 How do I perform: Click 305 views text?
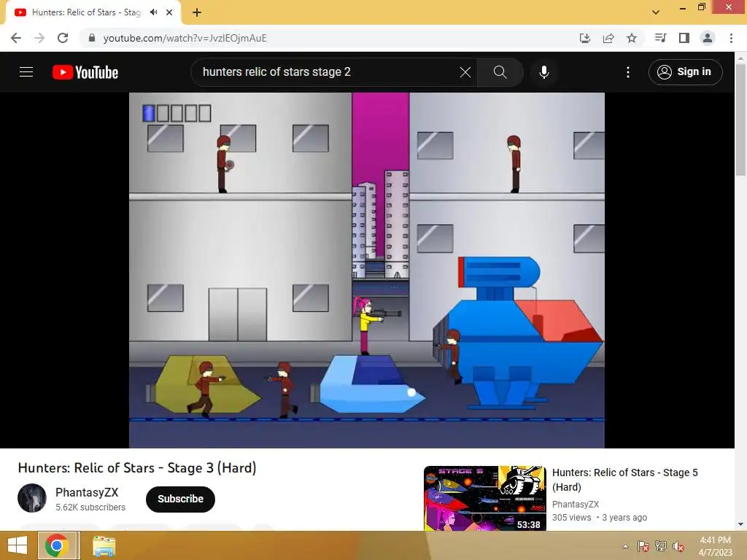pos(572,518)
